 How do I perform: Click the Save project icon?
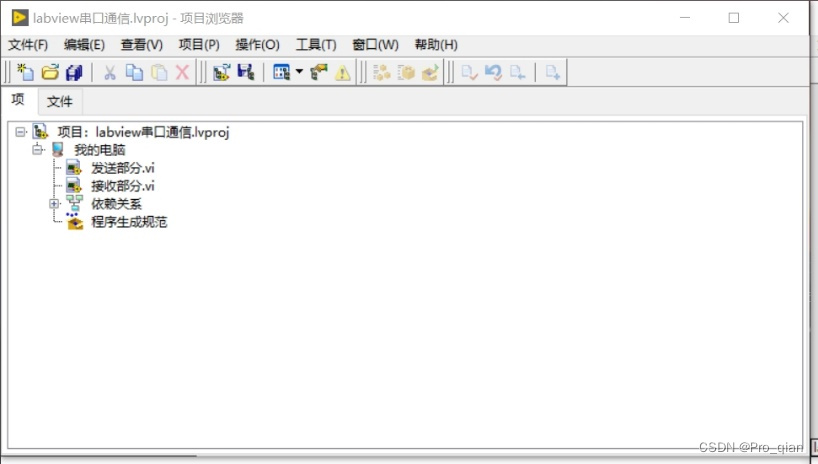click(246, 72)
